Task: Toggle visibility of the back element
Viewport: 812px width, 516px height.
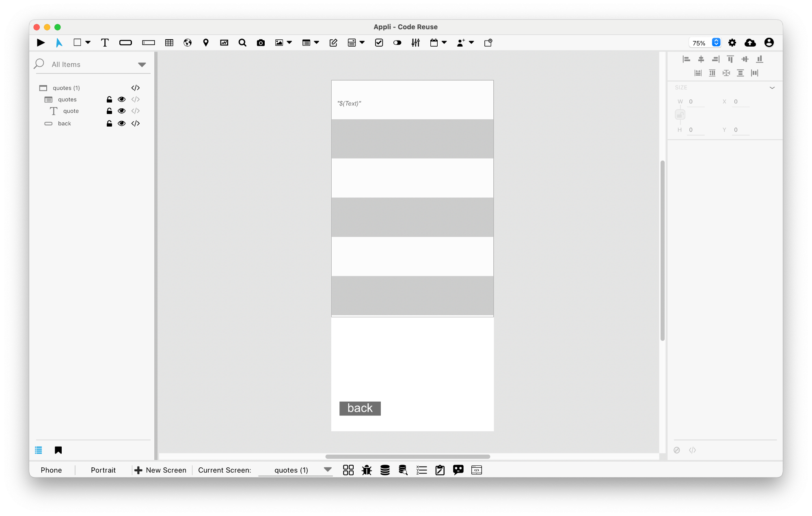Action: tap(121, 123)
